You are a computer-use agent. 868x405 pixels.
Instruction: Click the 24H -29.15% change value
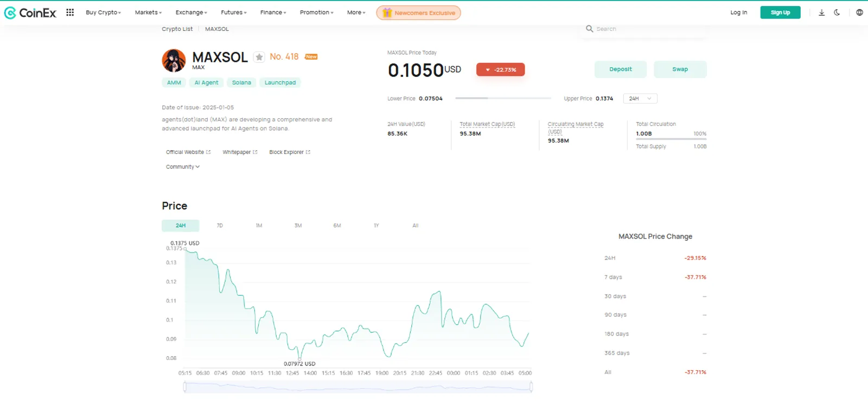[x=695, y=258]
